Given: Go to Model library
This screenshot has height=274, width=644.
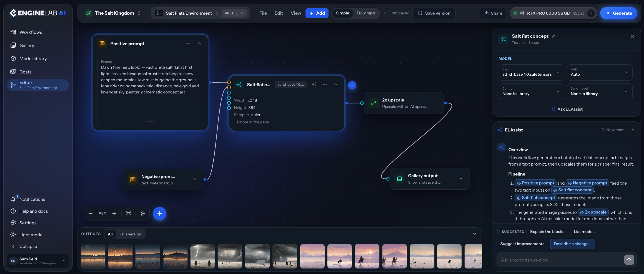Looking at the screenshot, I should click(x=38, y=59).
